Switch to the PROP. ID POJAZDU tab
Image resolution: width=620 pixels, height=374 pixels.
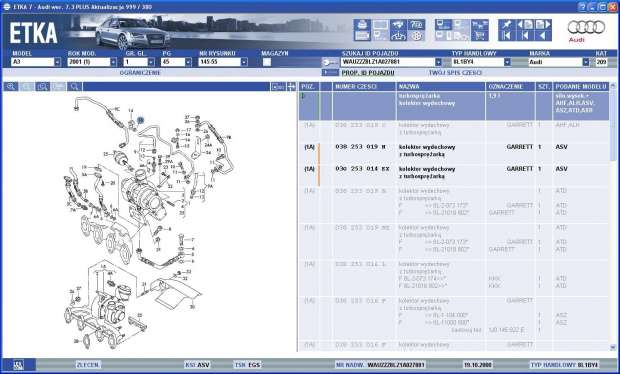[x=368, y=73]
